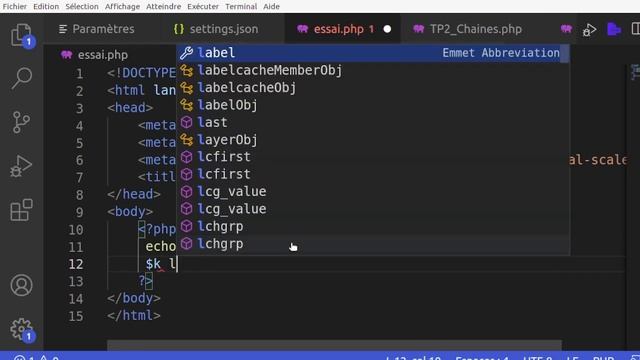
Task: Click the class icon beside labelcacheMemberObj
Action: pyautogui.click(x=187, y=71)
